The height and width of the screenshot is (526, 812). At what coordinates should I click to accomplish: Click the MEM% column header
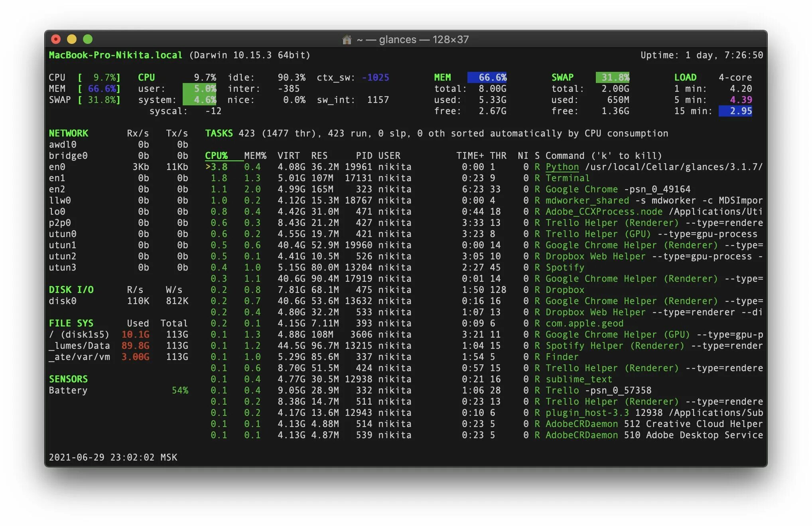click(x=255, y=156)
